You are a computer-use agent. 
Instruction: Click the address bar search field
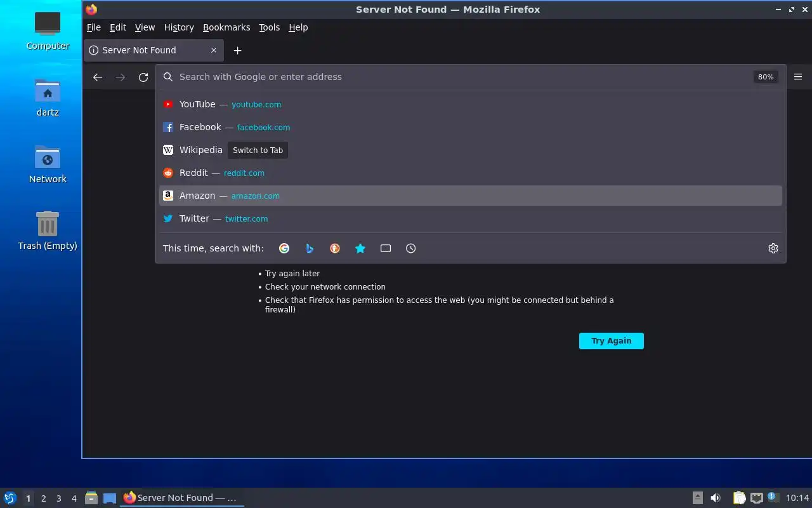(x=463, y=77)
